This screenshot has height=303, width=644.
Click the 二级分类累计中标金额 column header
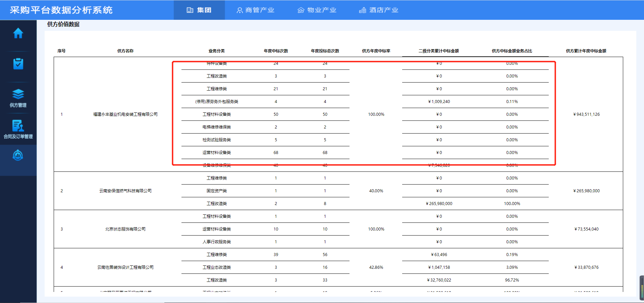(439, 51)
